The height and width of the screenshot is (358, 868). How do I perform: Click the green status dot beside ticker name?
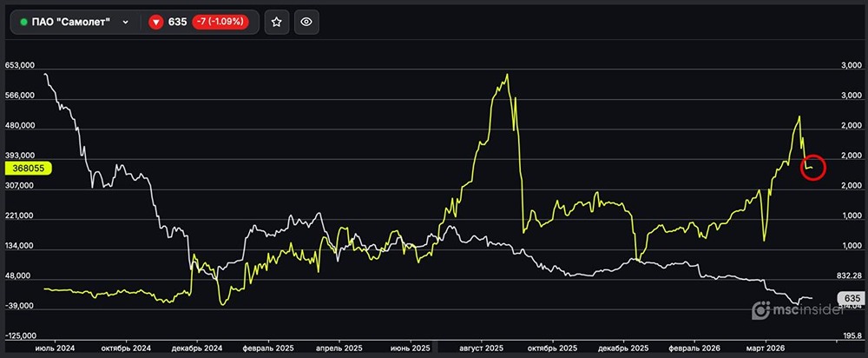(x=23, y=22)
